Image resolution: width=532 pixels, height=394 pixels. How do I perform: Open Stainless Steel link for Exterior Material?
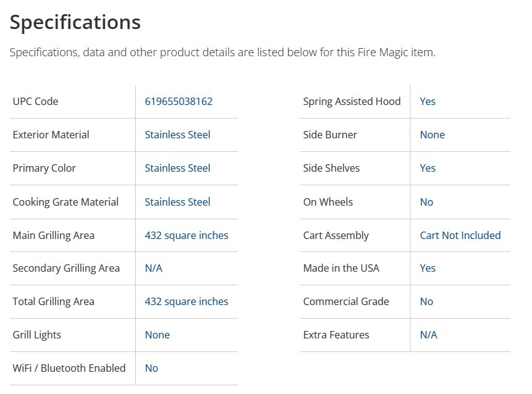click(177, 135)
